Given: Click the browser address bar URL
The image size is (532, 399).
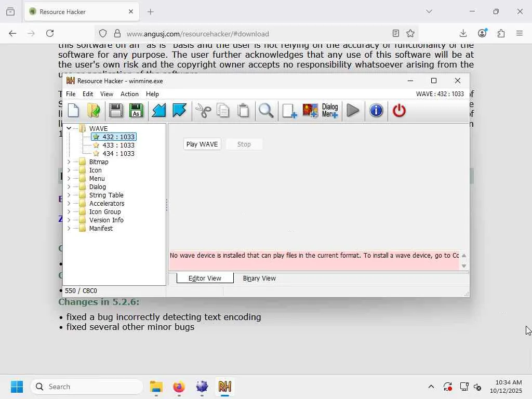Looking at the screenshot, I should (198, 34).
